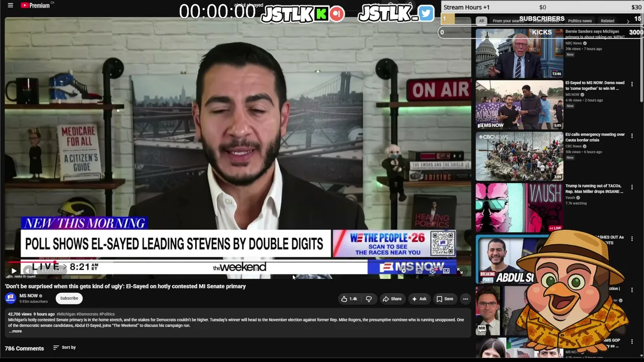Screen dimensions: 644x362
Task: Open more actions ellipsis beside Save
Action: 465,299
